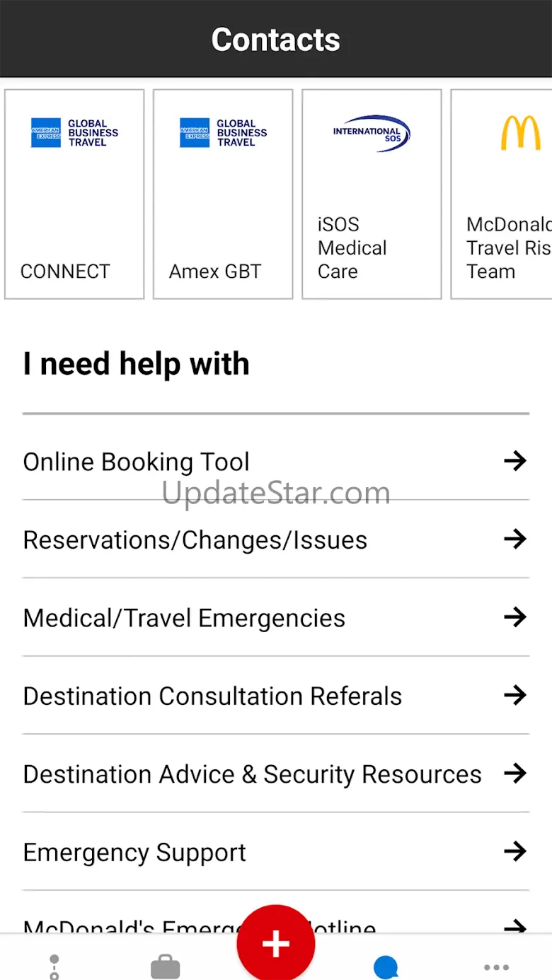Expand Reservations/Changes/Issues arrow

coord(515,539)
